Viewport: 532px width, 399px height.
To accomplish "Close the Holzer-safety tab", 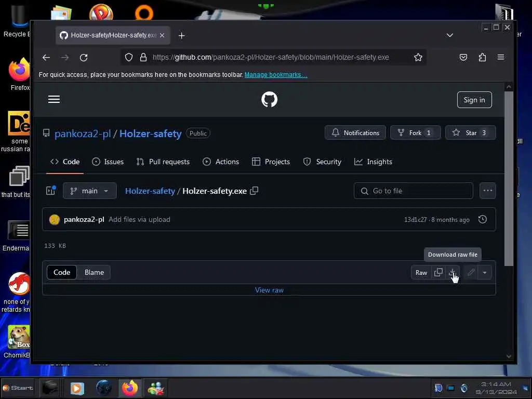I will coord(162,35).
